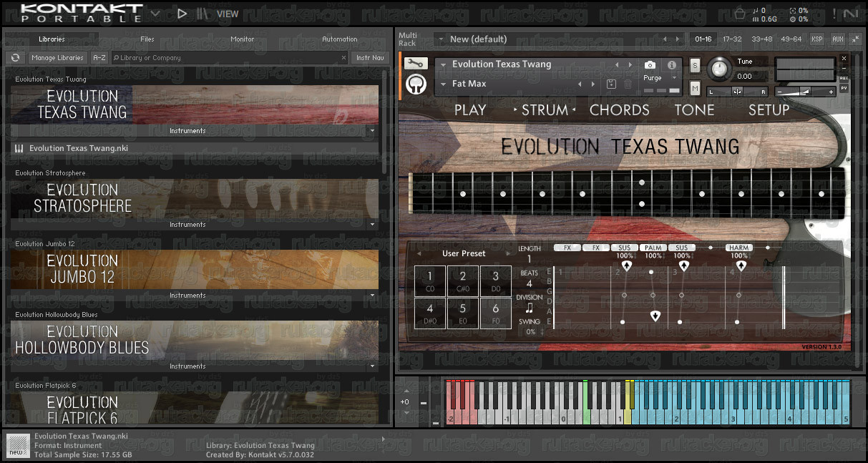Click the snapshot camera icon
The height and width of the screenshot is (463, 868).
coord(650,64)
